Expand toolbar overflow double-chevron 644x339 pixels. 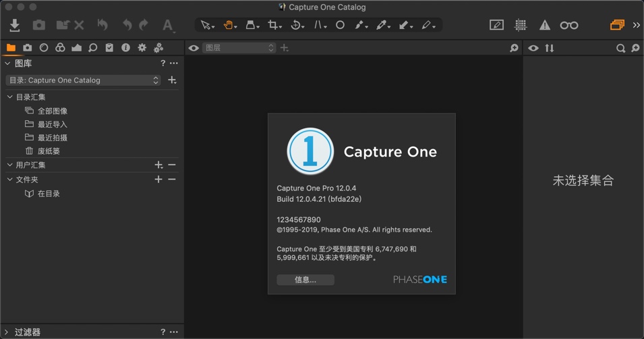pos(636,25)
